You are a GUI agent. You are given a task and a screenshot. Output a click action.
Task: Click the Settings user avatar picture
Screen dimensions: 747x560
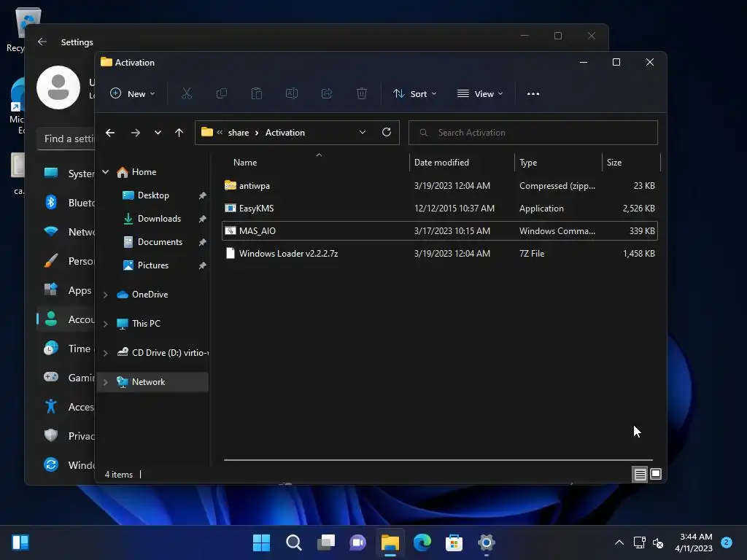[58, 87]
